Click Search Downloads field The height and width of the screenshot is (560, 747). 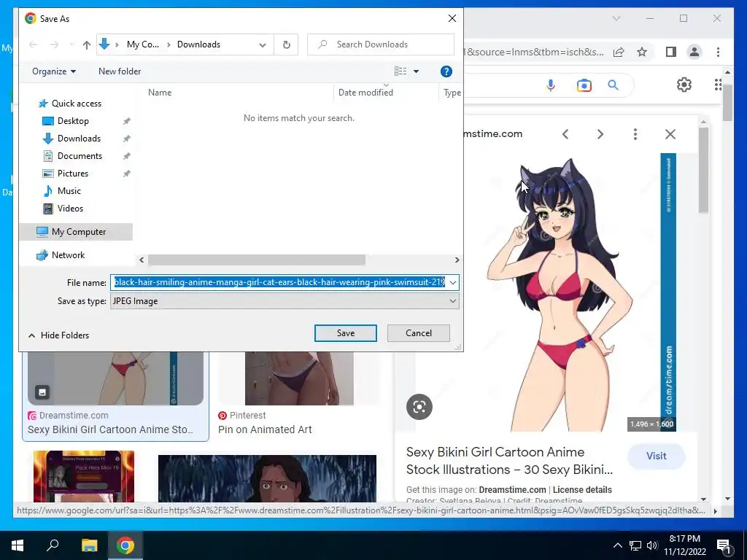[x=381, y=44]
